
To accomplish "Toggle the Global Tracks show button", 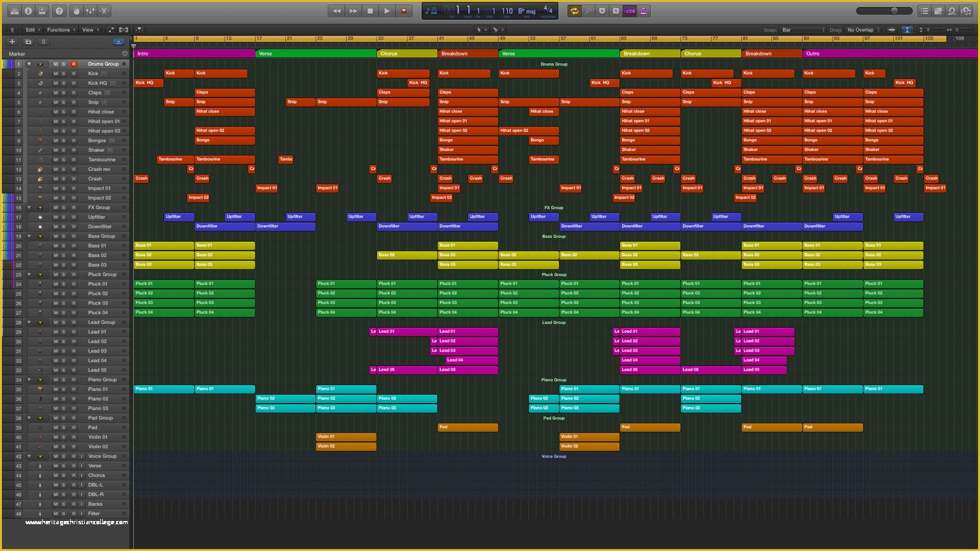I will pos(118,42).
